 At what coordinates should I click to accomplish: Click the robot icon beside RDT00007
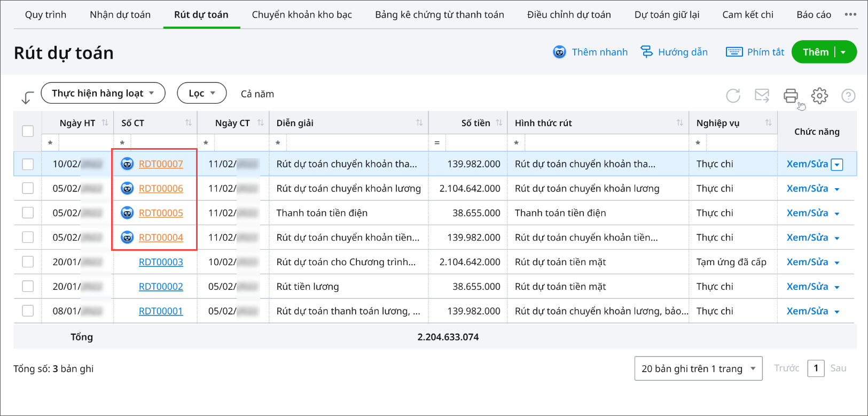pos(127,164)
